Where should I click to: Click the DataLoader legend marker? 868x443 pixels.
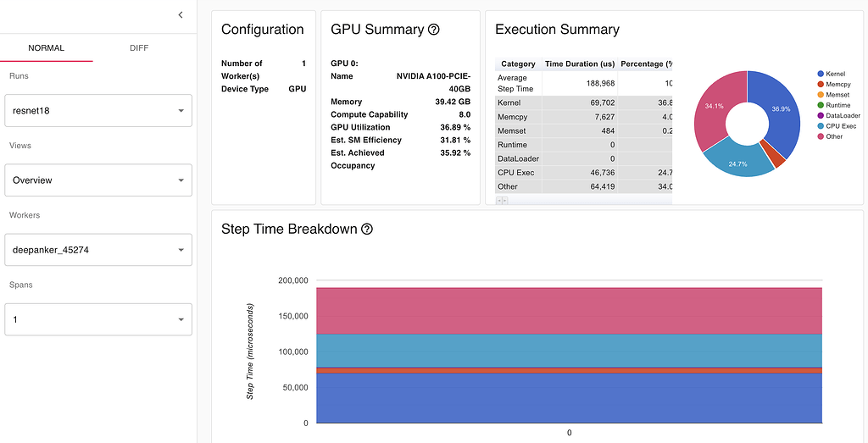(x=821, y=116)
